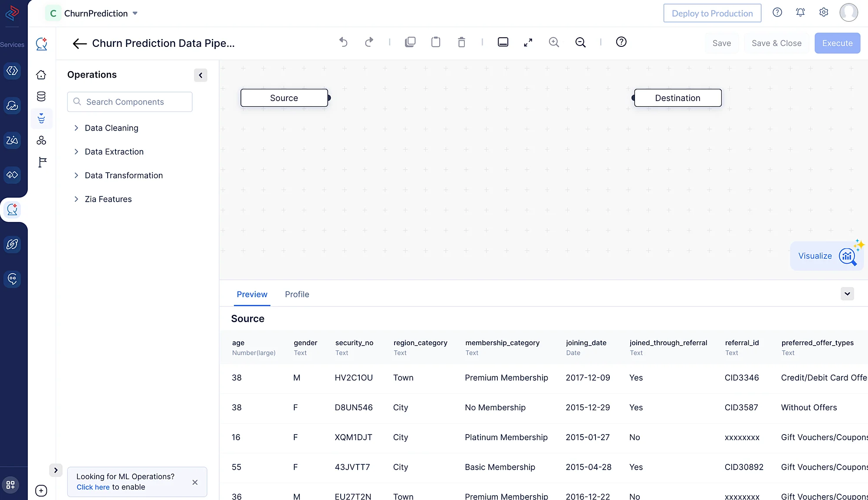Screen dimensions: 868x500
Task: Click the copy icon in toolbar
Action: (410, 42)
